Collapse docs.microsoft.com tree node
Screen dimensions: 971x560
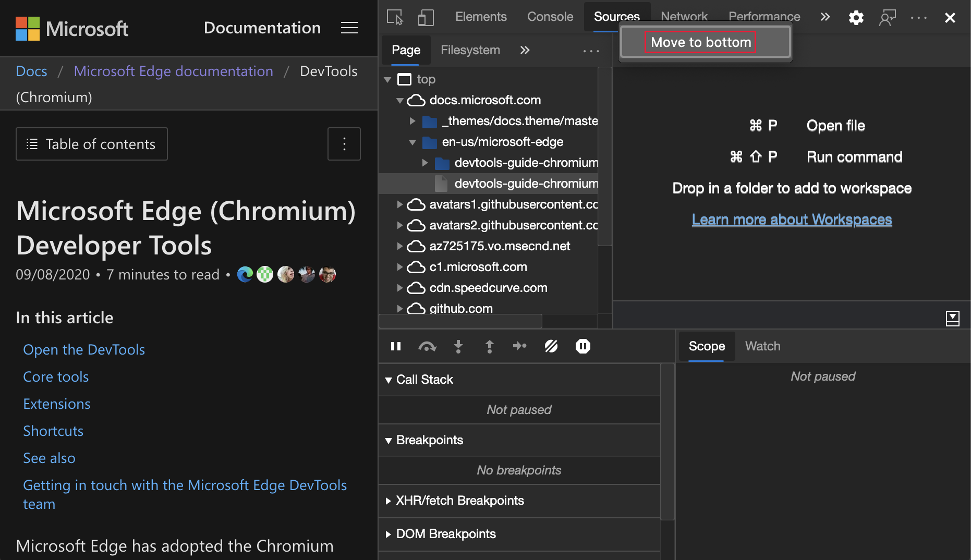tap(400, 101)
